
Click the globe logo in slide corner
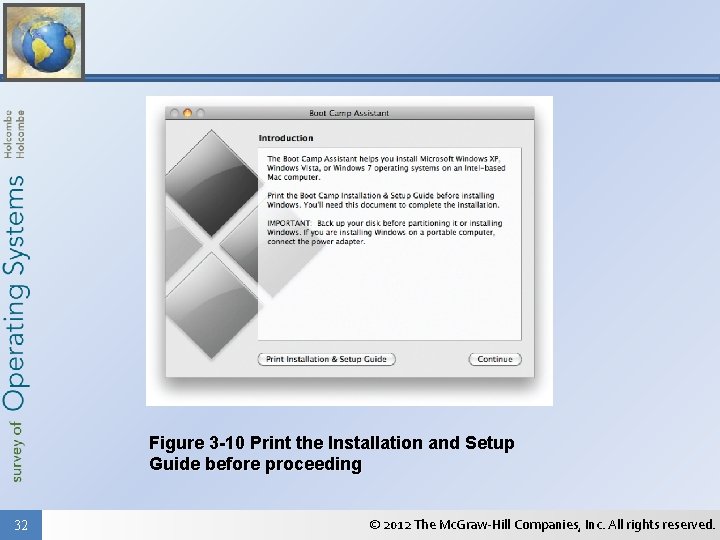[44, 41]
